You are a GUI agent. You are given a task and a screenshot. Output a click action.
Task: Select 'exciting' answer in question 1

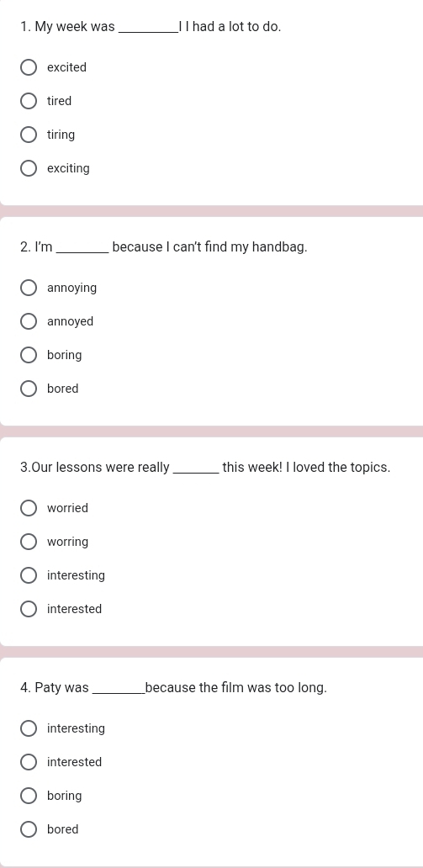29,168
